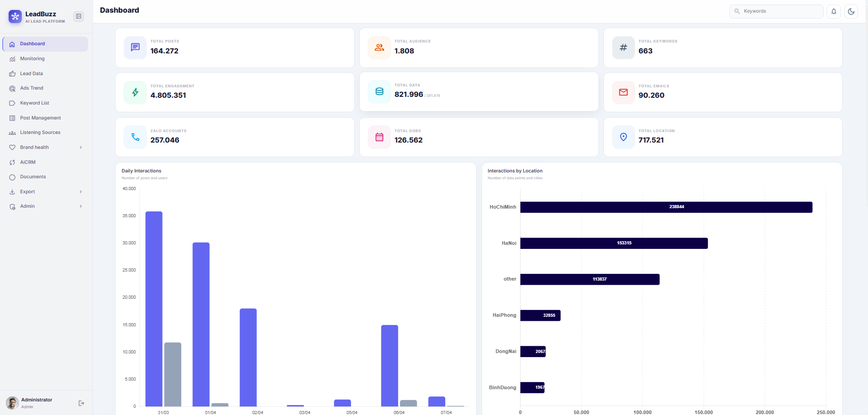Select the AiCRM lightning icon
868x415 pixels.
tap(12, 162)
